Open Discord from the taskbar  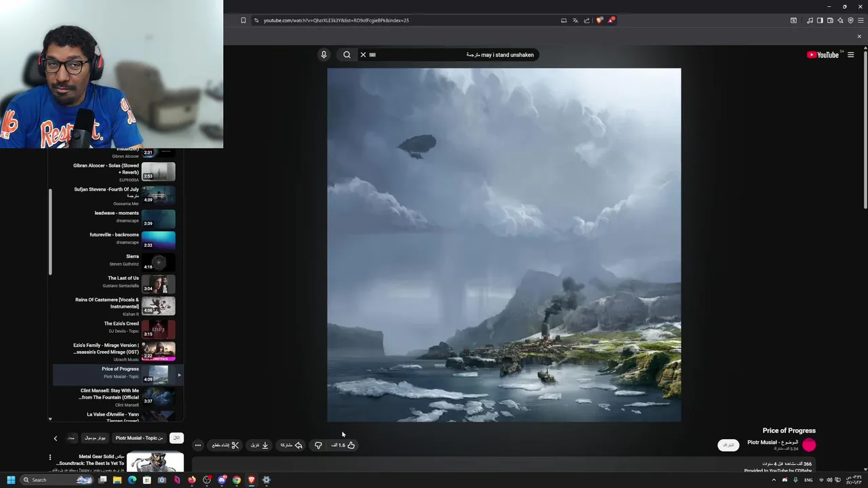(222, 480)
